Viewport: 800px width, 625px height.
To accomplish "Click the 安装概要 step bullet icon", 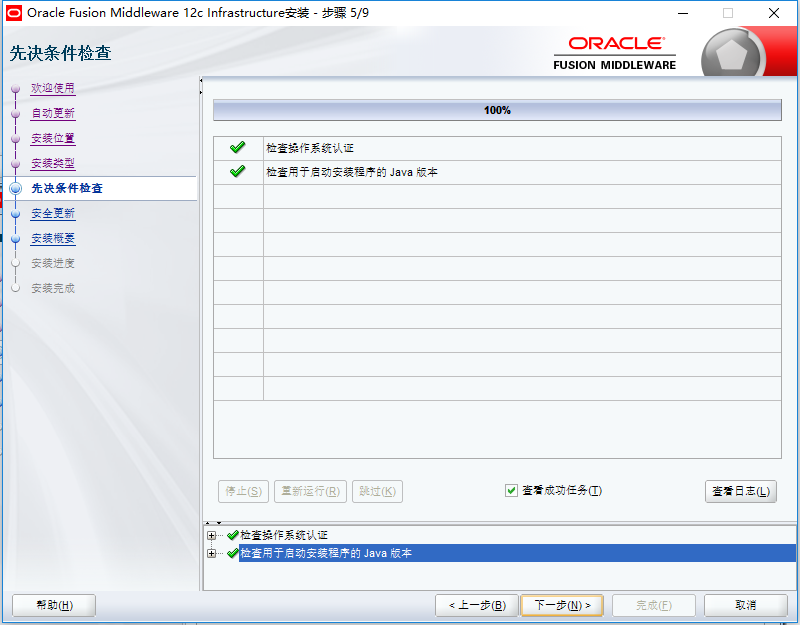I will (16, 238).
